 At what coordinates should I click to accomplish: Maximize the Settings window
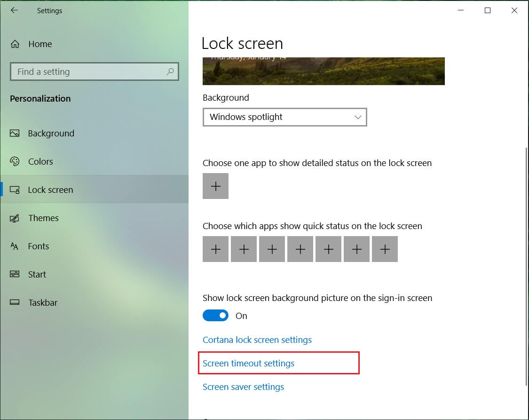coord(488,10)
